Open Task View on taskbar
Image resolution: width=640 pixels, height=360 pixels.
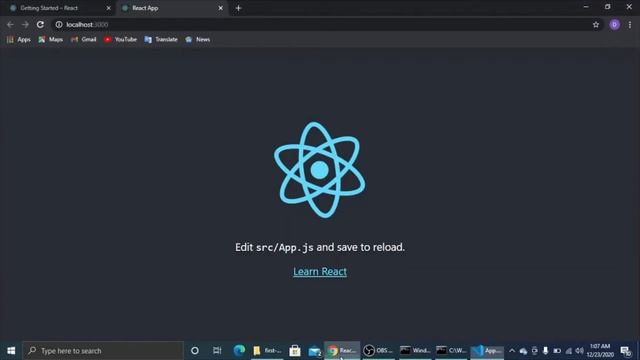217,351
